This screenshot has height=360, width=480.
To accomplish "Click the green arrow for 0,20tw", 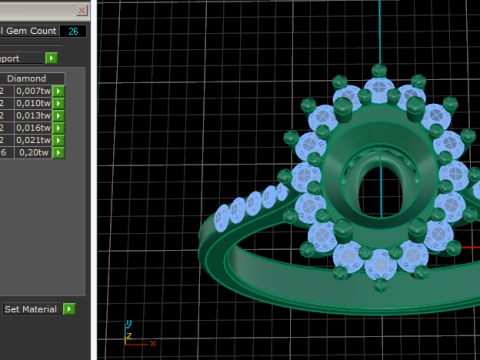I will click(58, 153).
